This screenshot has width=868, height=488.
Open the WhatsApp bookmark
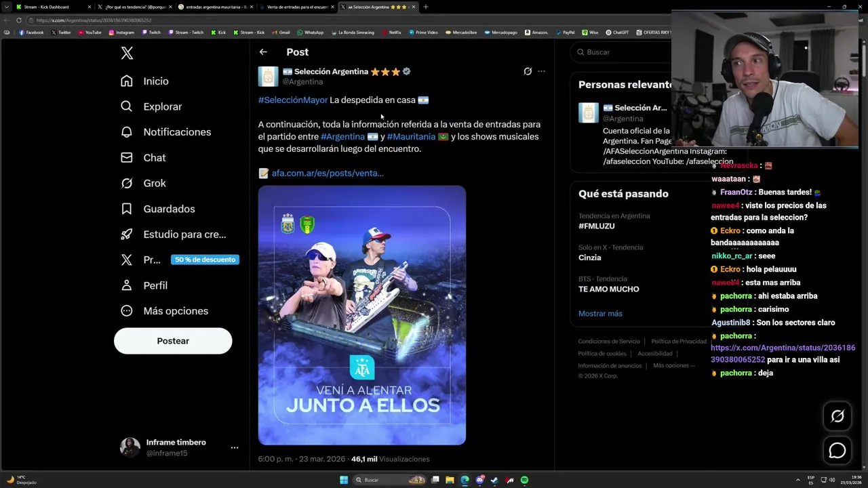pyautogui.click(x=311, y=33)
